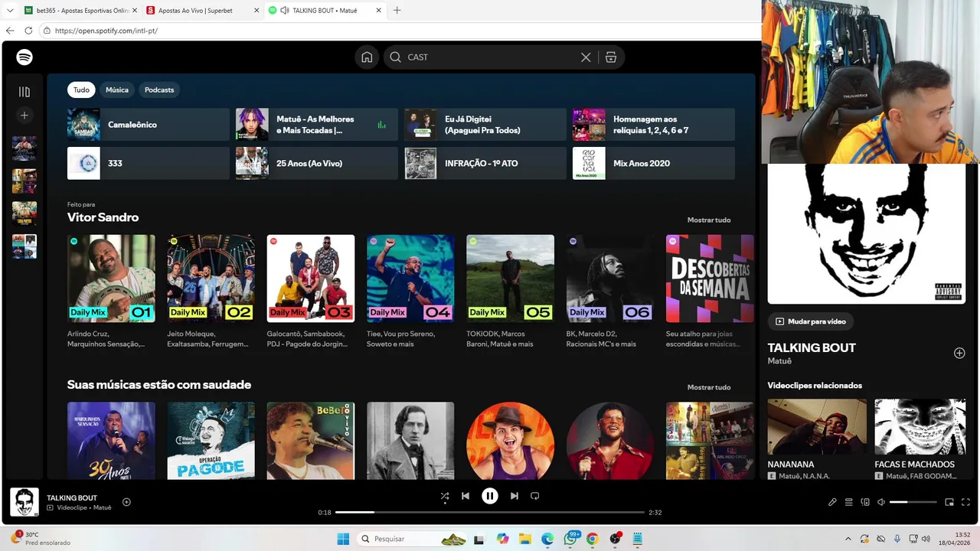This screenshot has width=980, height=551.
Task: Open Homenagem aos relíquias card
Action: click(x=654, y=125)
